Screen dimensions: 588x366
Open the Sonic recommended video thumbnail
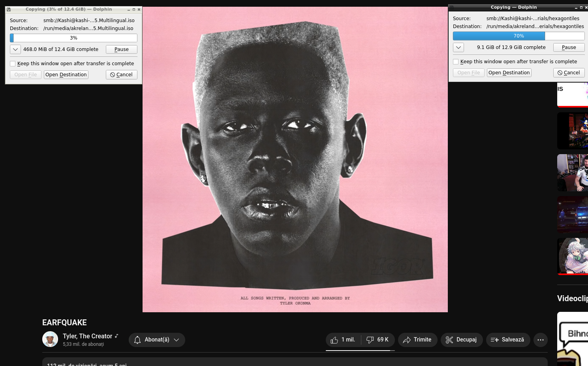click(x=573, y=131)
